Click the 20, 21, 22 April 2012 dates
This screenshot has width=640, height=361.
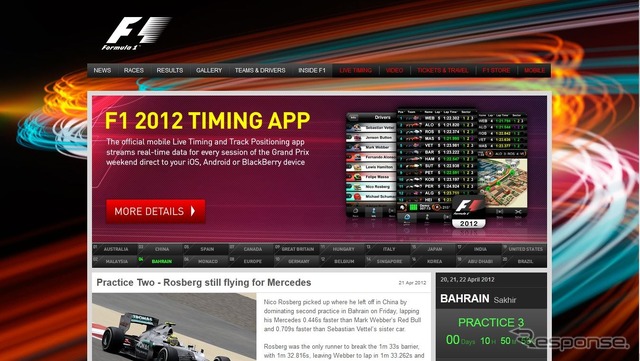coord(467,280)
